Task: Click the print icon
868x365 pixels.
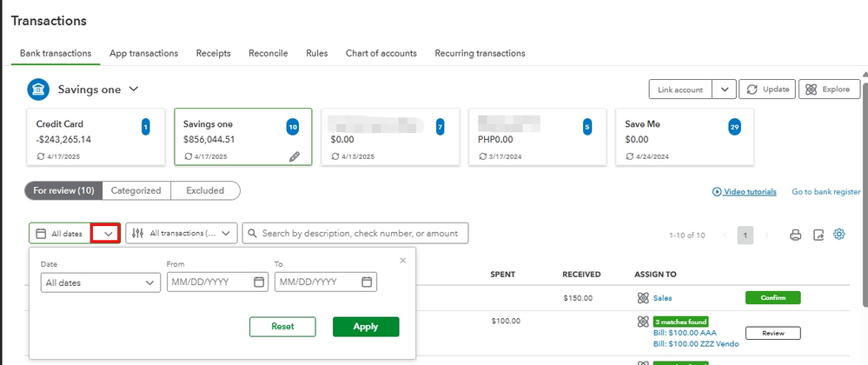Action: pos(795,235)
